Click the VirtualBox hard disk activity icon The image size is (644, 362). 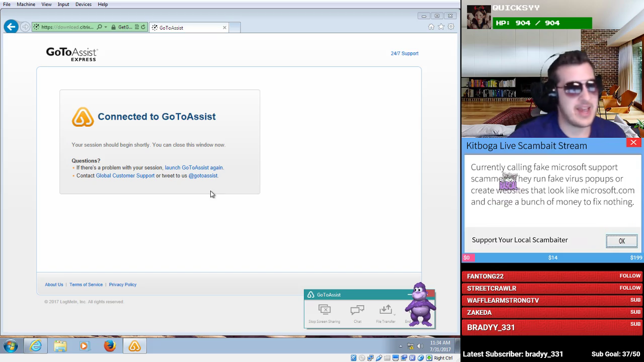pyautogui.click(x=353, y=358)
